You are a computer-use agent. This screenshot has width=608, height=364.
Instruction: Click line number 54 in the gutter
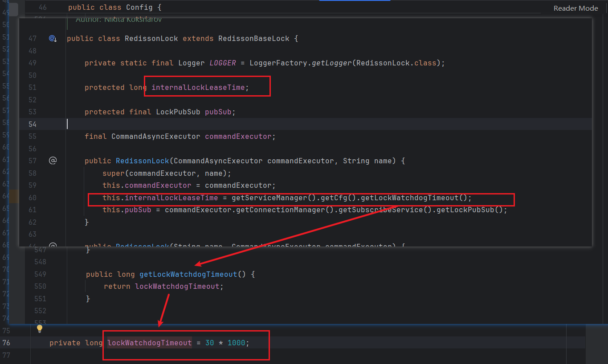tap(32, 124)
